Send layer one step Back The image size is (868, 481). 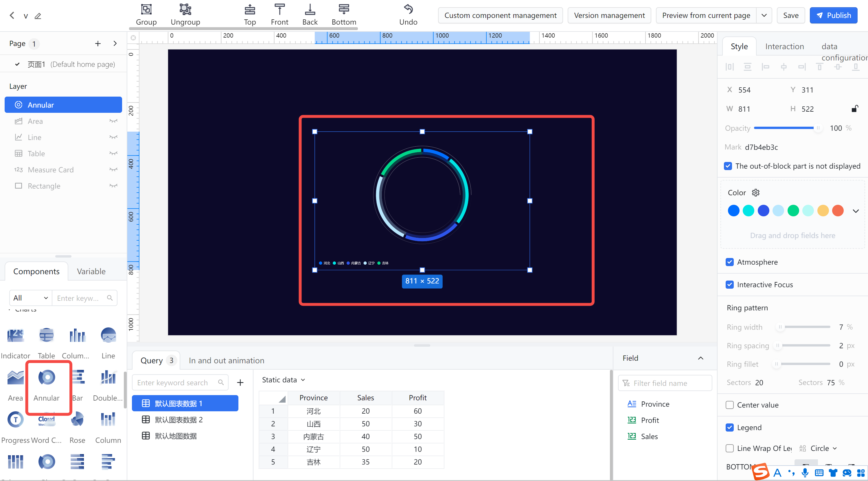(x=310, y=15)
